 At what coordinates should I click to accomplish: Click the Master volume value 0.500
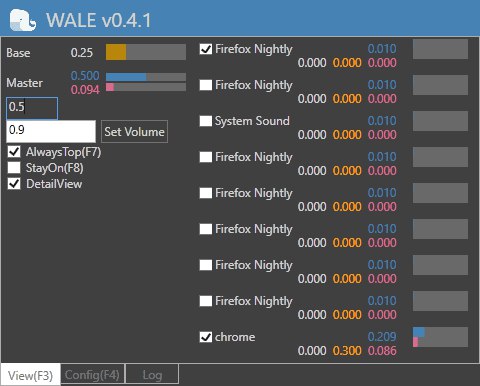tap(85, 76)
